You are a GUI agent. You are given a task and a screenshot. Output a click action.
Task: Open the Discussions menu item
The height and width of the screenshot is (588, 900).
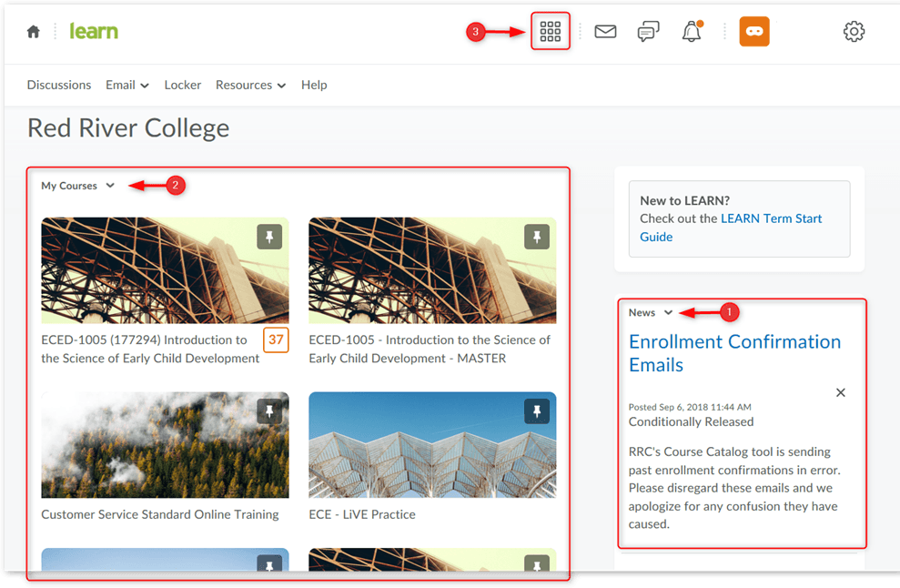[59, 85]
